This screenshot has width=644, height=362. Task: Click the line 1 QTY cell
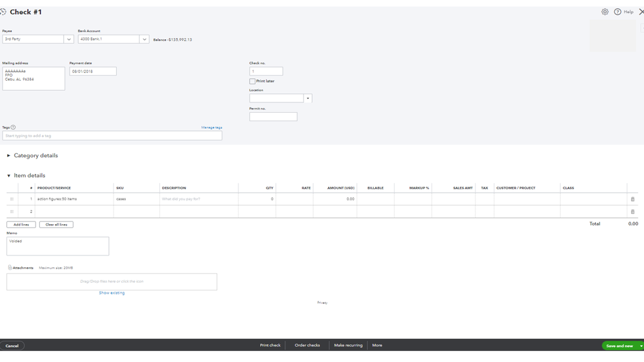[x=257, y=199]
